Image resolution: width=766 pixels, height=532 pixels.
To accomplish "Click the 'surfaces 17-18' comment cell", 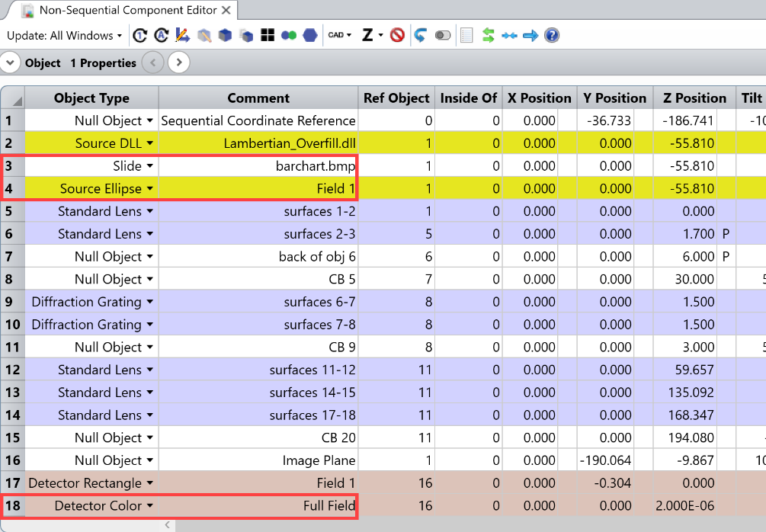I will coord(258,415).
